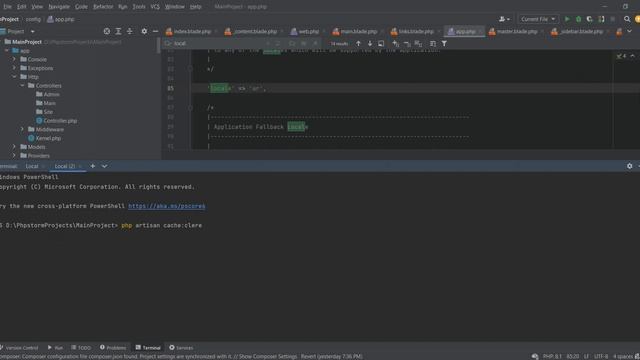
Task: Collapse the app folder in tree
Action: click(7, 51)
